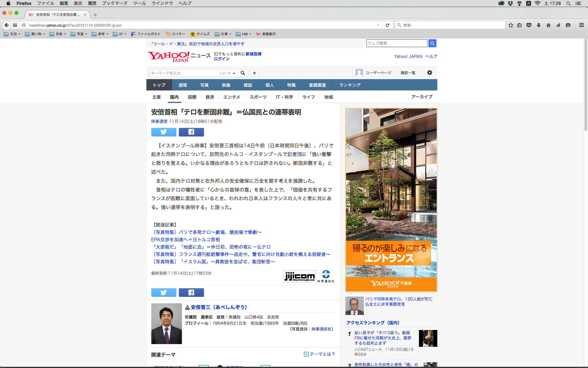Click the blue web search magnifier button
Image resolution: width=588 pixels, height=368 pixels.
click(432, 43)
